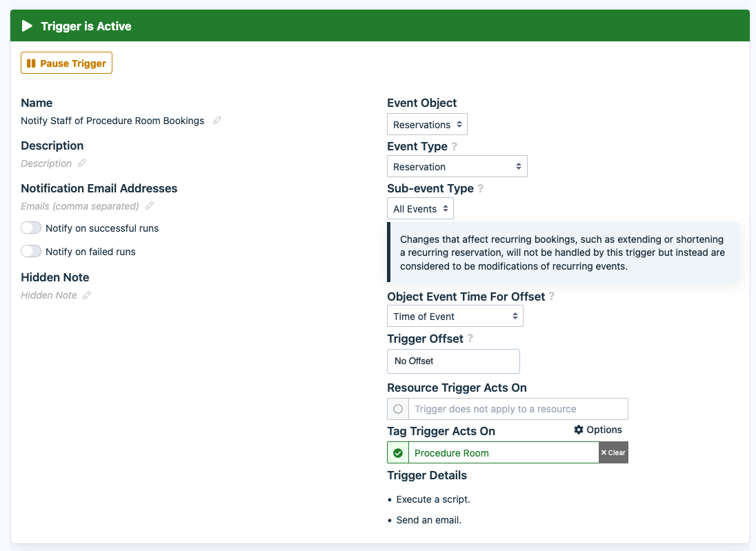Click the Sub-event Type field label

[430, 188]
